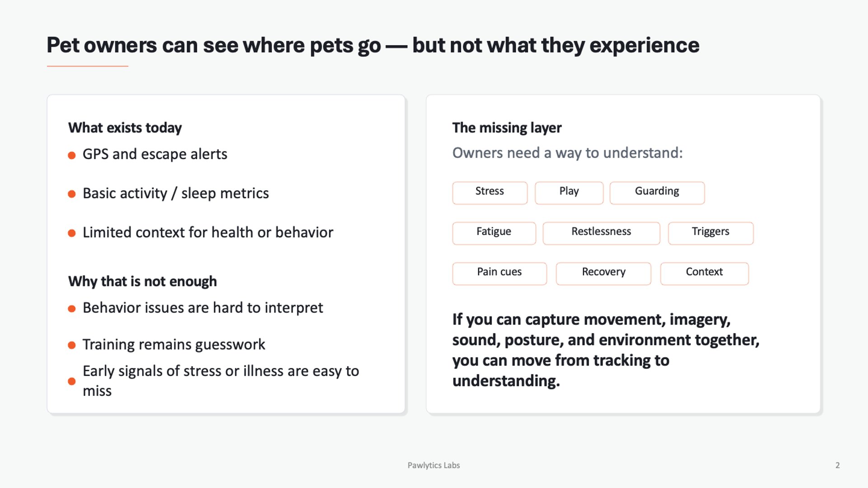Click the Pawlytics Labs footer text
Image resolution: width=868 pixels, height=488 pixels.
434,465
